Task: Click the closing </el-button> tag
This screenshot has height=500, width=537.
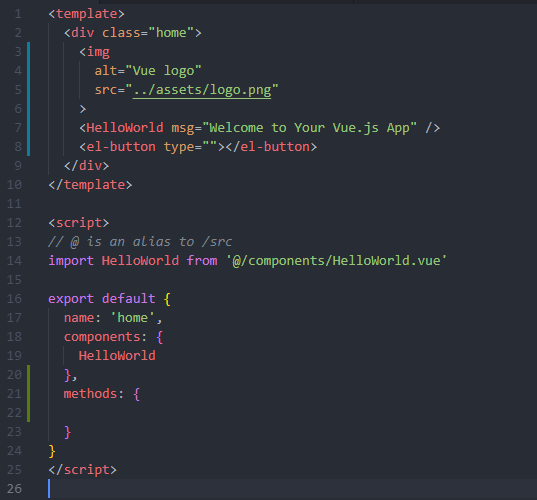Action: click(271, 147)
